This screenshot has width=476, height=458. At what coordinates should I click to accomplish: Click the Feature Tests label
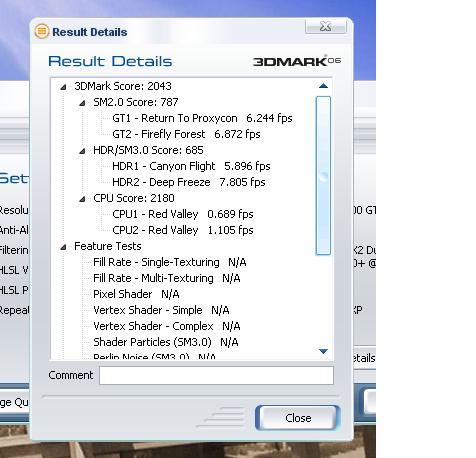[x=108, y=246]
